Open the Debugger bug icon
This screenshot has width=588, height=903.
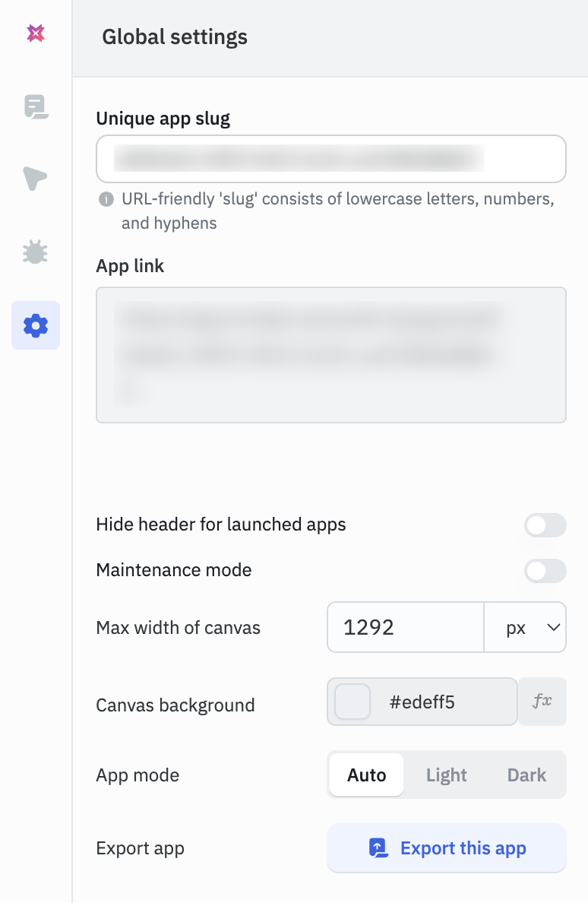click(35, 252)
